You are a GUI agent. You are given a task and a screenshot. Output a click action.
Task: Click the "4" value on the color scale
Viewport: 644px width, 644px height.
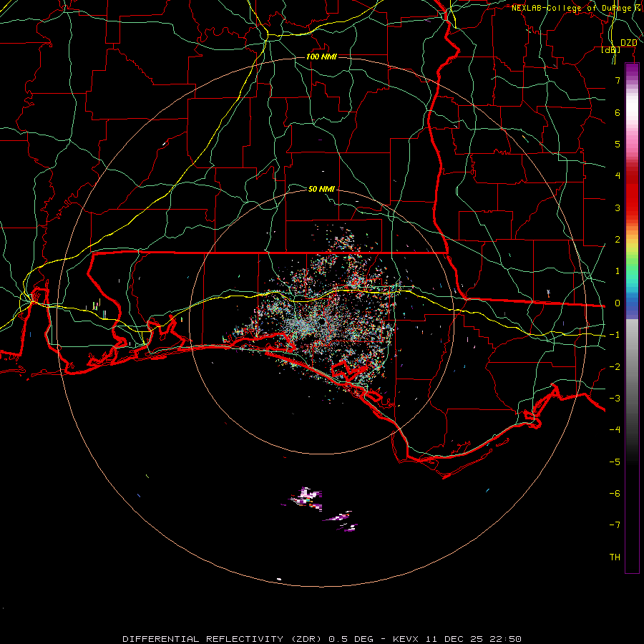pyautogui.click(x=618, y=176)
